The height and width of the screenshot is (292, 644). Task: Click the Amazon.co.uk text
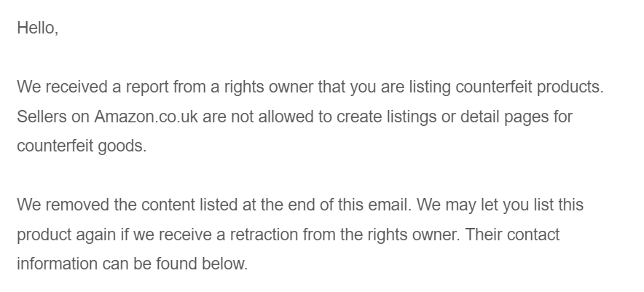tap(146, 117)
